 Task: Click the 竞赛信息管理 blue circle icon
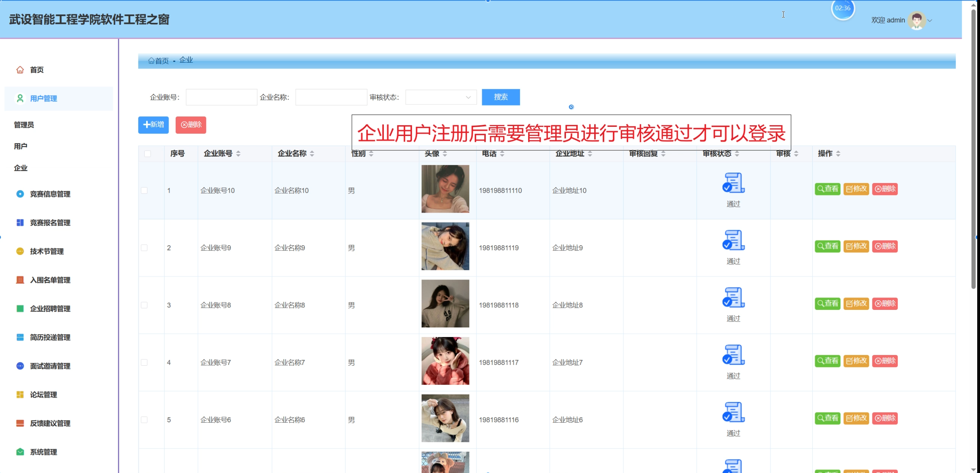pos(20,194)
